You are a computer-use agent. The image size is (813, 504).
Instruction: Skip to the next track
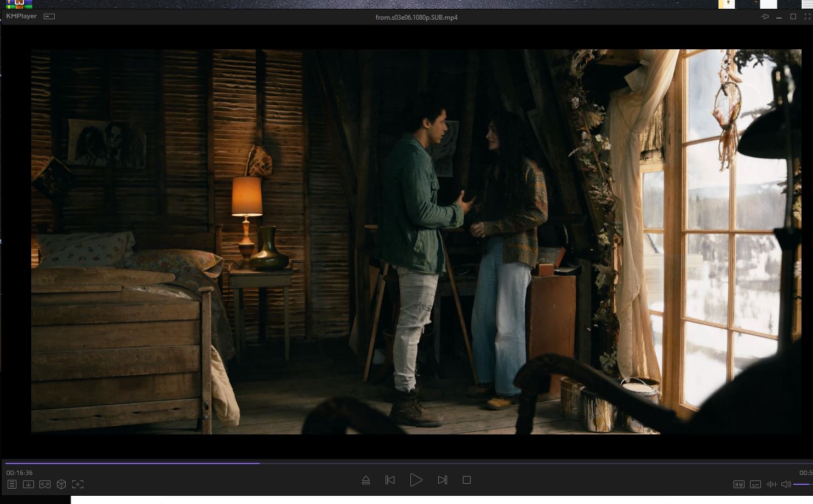(x=442, y=480)
